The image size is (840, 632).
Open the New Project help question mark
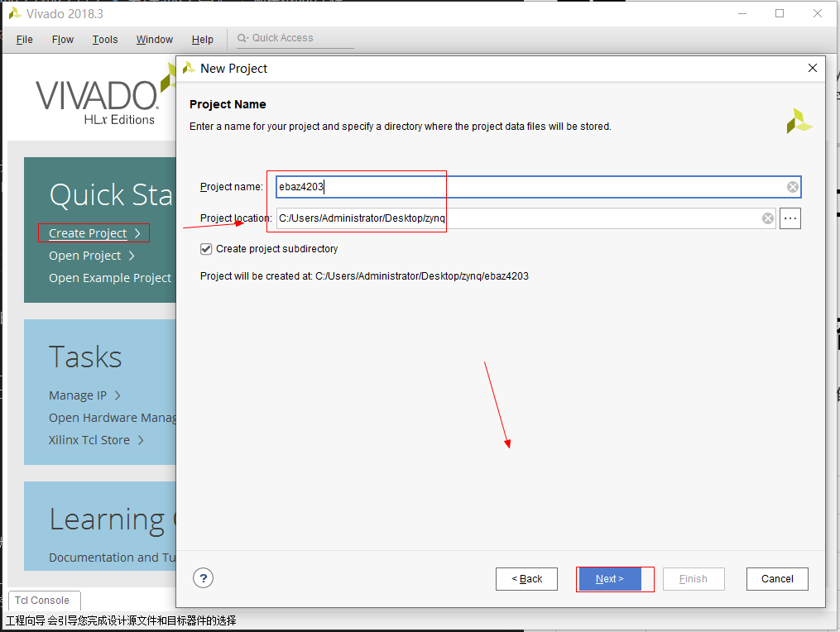click(x=203, y=578)
